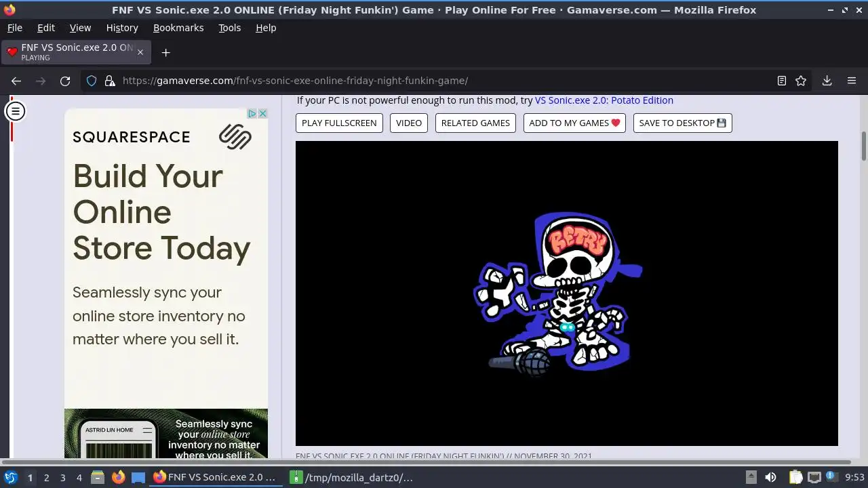Open the File menu
868x488 pixels.
point(14,28)
